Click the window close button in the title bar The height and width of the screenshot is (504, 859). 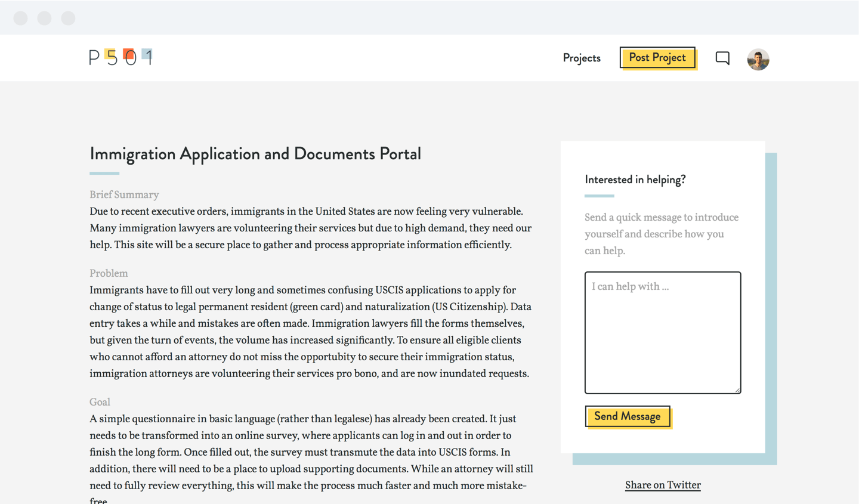pyautogui.click(x=21, y=18)
